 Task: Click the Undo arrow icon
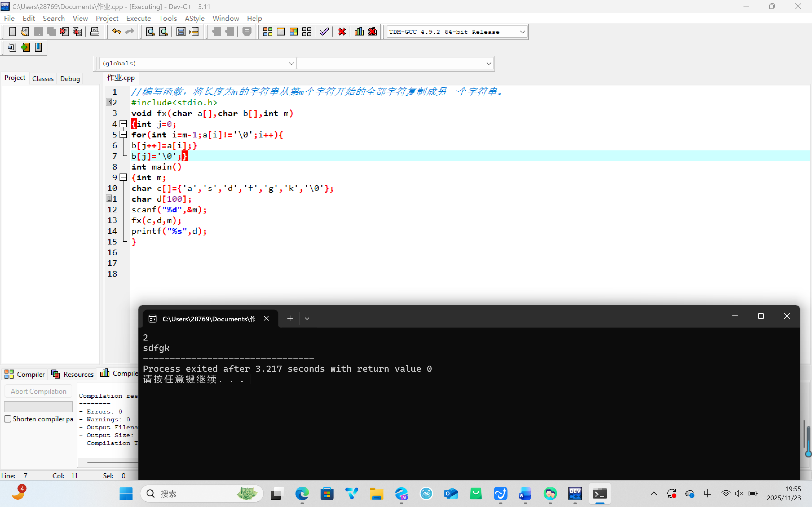(x=116, y=32)
